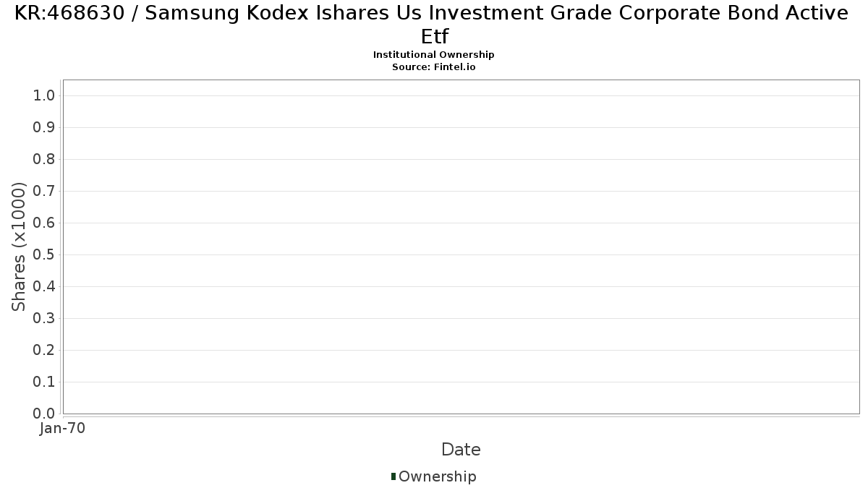Click the 0.2 y-axis tick label
Viewport: 868px width, 488px height.
click(x=44, y=351)
